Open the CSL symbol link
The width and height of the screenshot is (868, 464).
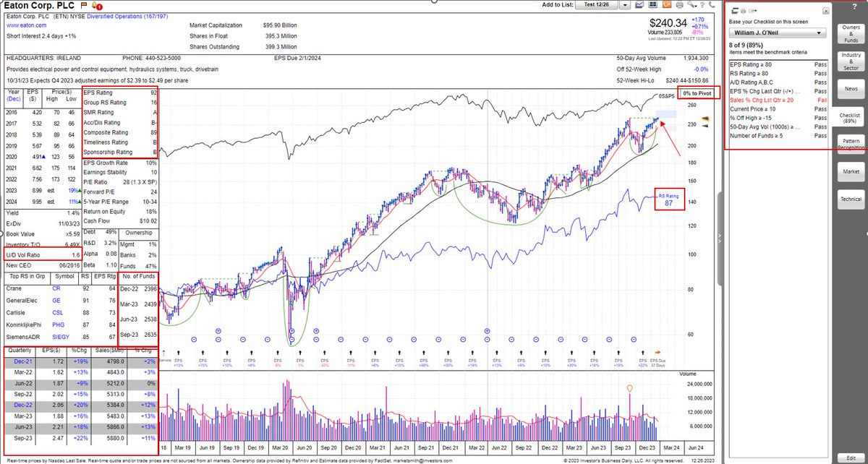(x=59, y=313)
